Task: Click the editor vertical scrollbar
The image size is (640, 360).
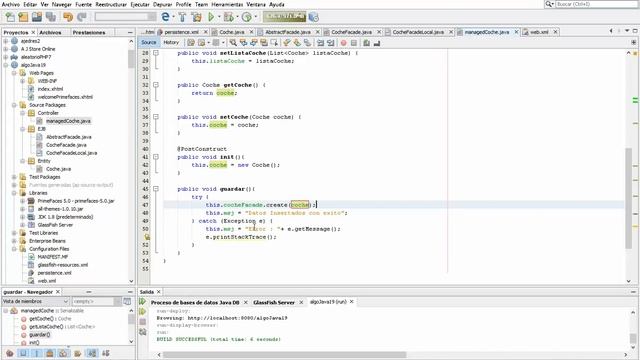Action: 629,198
